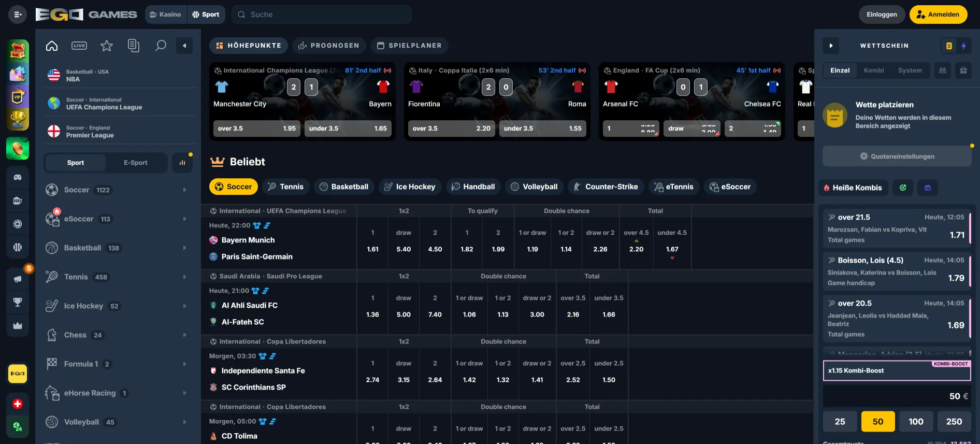Switch to Prognosen tab
This screenshot has width=980, height=444.
pos(329,46)
